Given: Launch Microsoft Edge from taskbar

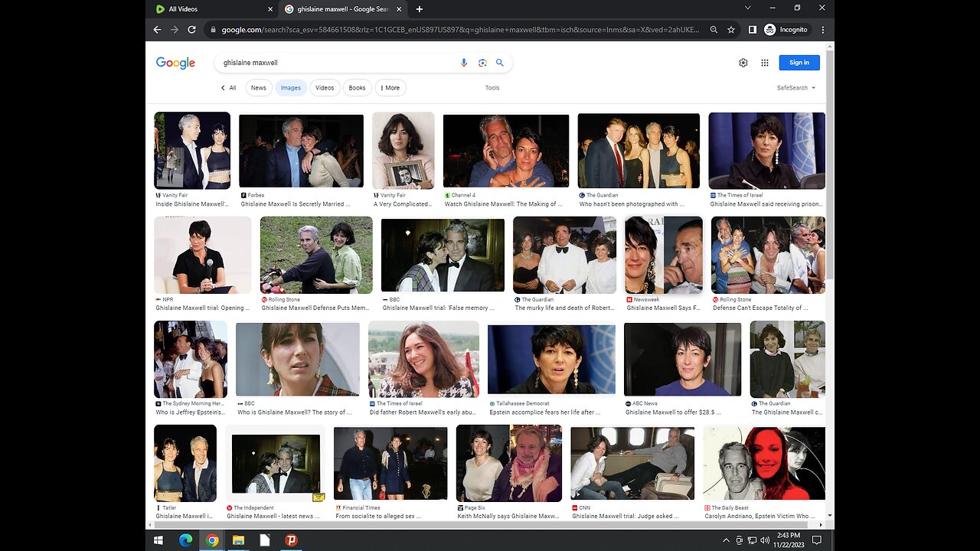Looking at the screenshot, I should tap(185, 540).
